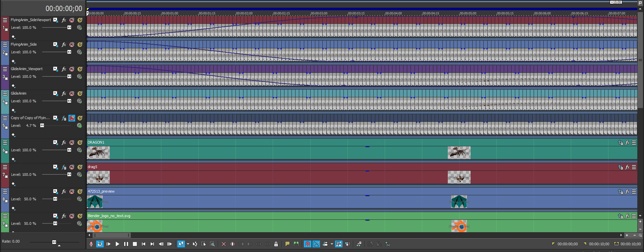
Task: Open Track FX for the FlyingAnim_SideViewport track
Action: pyautogui.click(x=64, y=20)
